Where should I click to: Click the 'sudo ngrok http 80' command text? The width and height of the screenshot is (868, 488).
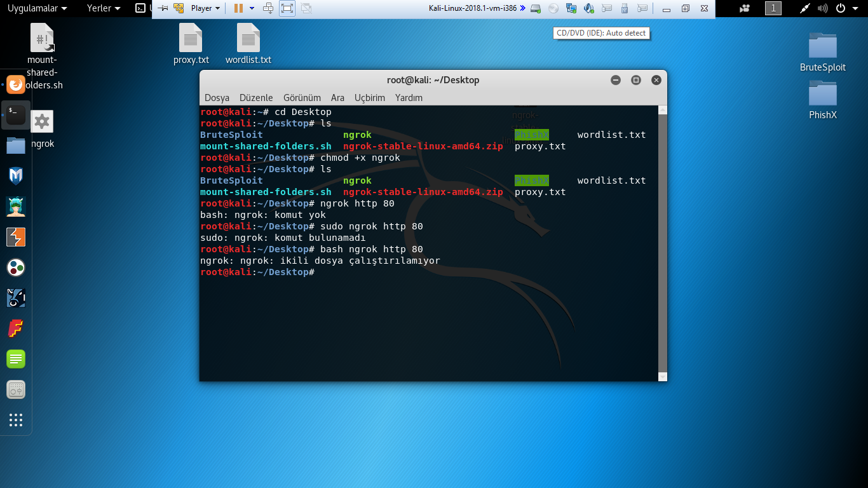[372, 226]
